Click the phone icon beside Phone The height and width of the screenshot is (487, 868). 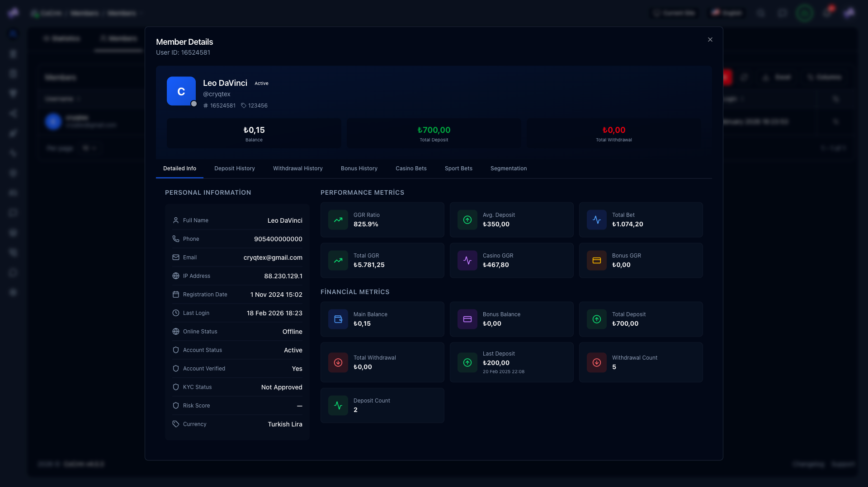[176, 239]
